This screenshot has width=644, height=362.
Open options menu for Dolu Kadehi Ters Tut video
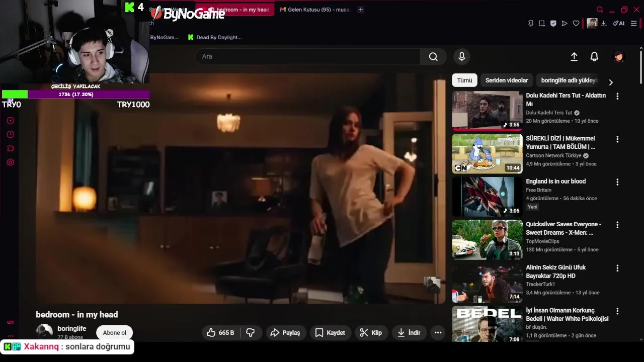617,96
